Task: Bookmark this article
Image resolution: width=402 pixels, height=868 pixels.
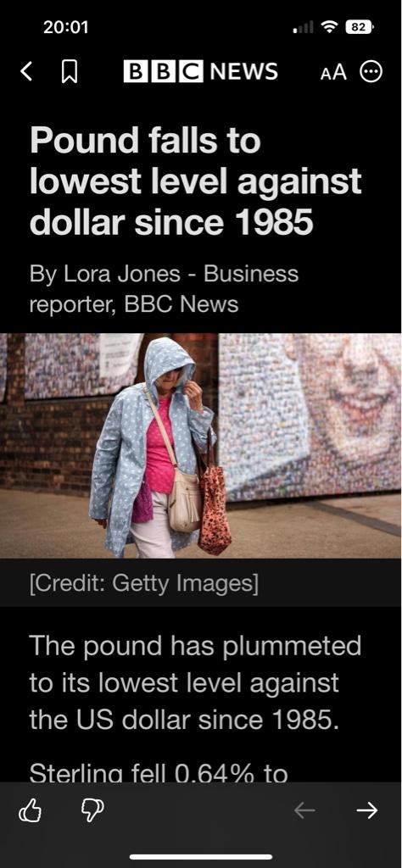Action: coord(69,72)
